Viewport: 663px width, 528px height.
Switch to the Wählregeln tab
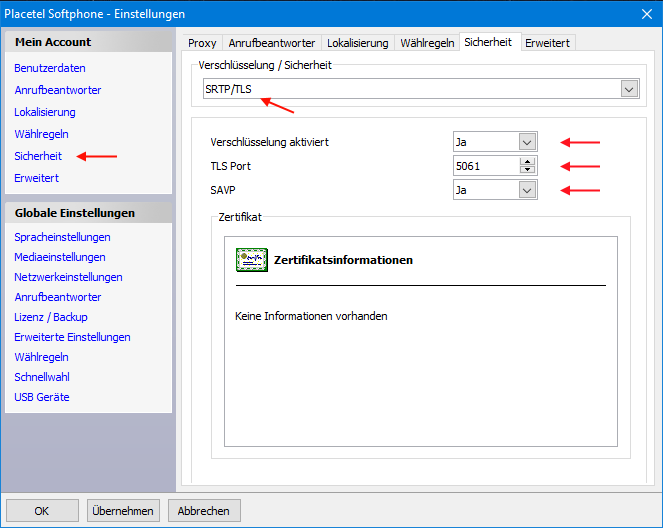click(x=427, y=43)
